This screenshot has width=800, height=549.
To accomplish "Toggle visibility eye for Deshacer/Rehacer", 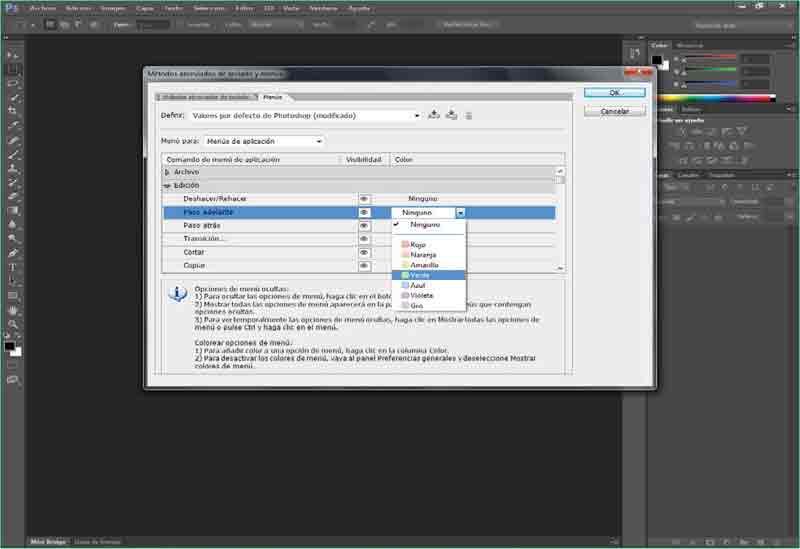I will click(364, 199).
